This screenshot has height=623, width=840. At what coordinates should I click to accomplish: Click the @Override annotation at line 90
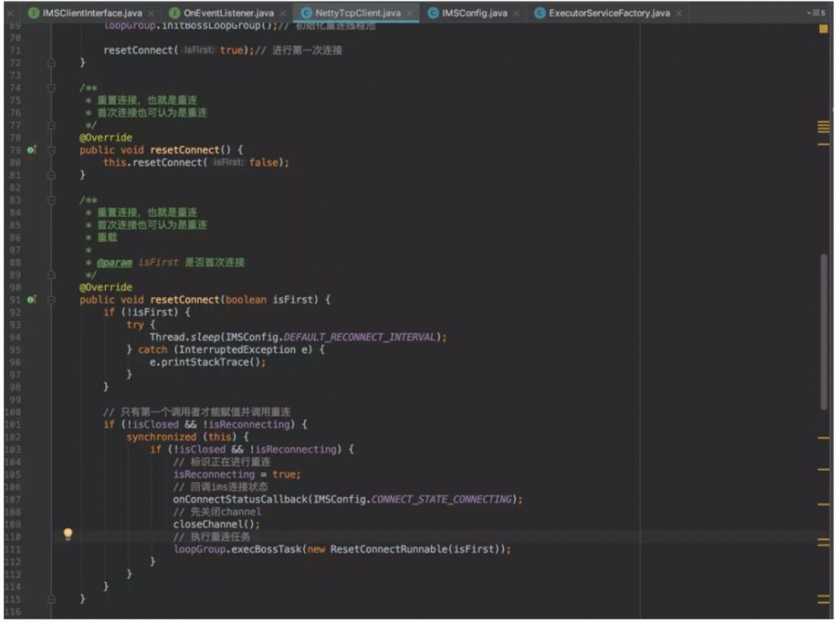(x=106, y=288)
